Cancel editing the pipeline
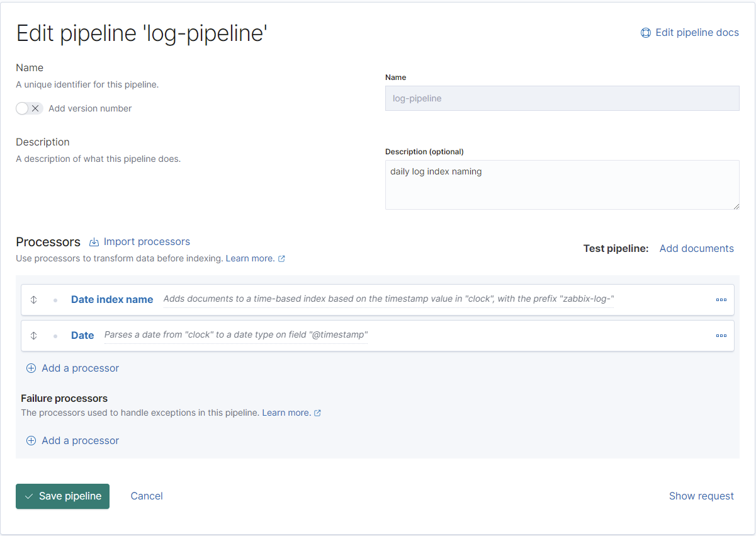Image resolution: width=756 pixels, height=536 pixels. pos(147,496)
